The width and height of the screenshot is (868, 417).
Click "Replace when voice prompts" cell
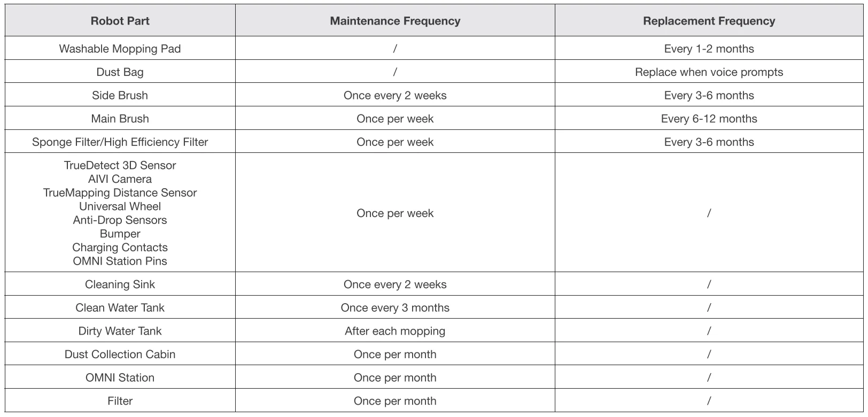[x=709, y=72]
